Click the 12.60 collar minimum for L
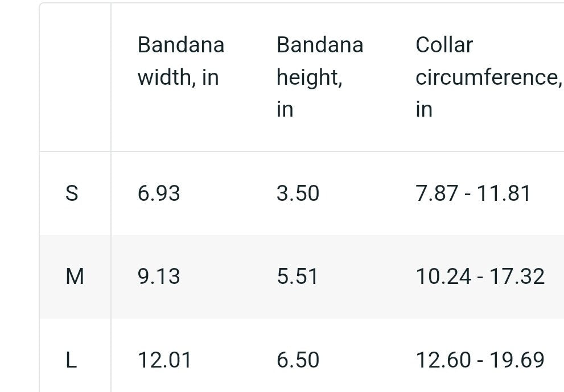564x392 pixels. pyautogui.click(x=443, y=360)
